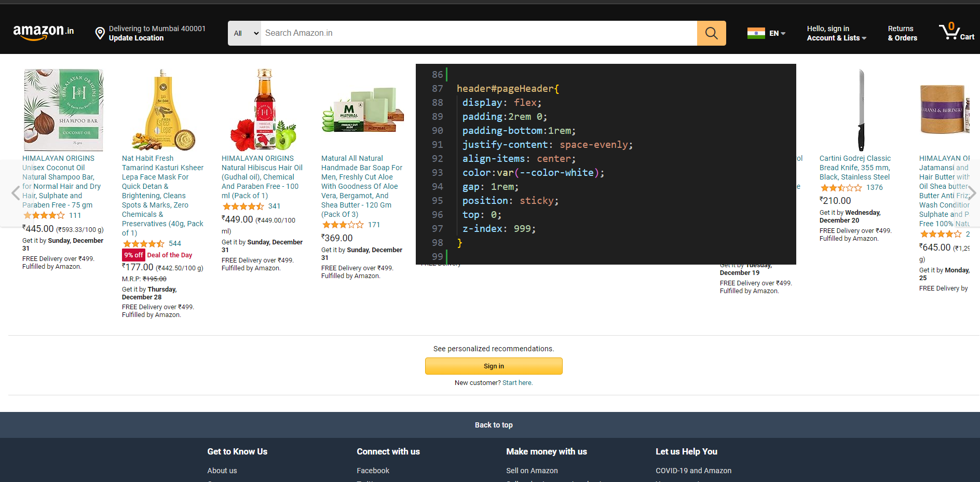Click the header#pageHeader code line
The width and height of the screenshot is (980, 482).
click(508, 89)
